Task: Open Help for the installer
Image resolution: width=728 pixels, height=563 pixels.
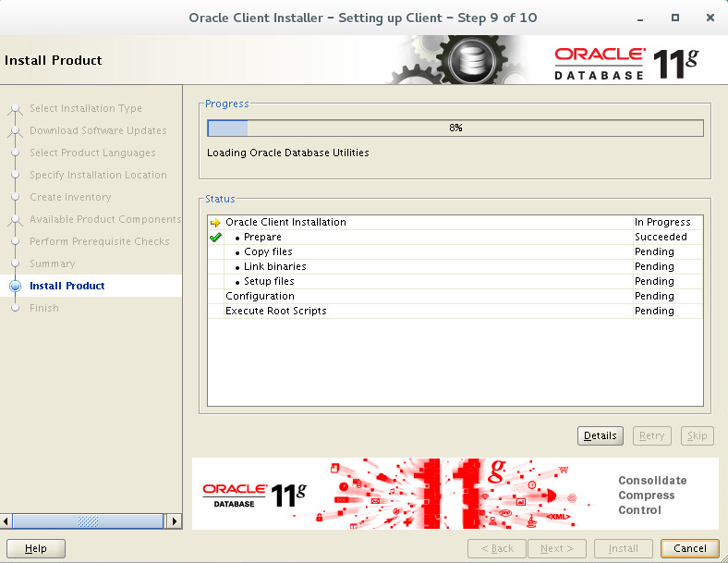Action: 36,548
